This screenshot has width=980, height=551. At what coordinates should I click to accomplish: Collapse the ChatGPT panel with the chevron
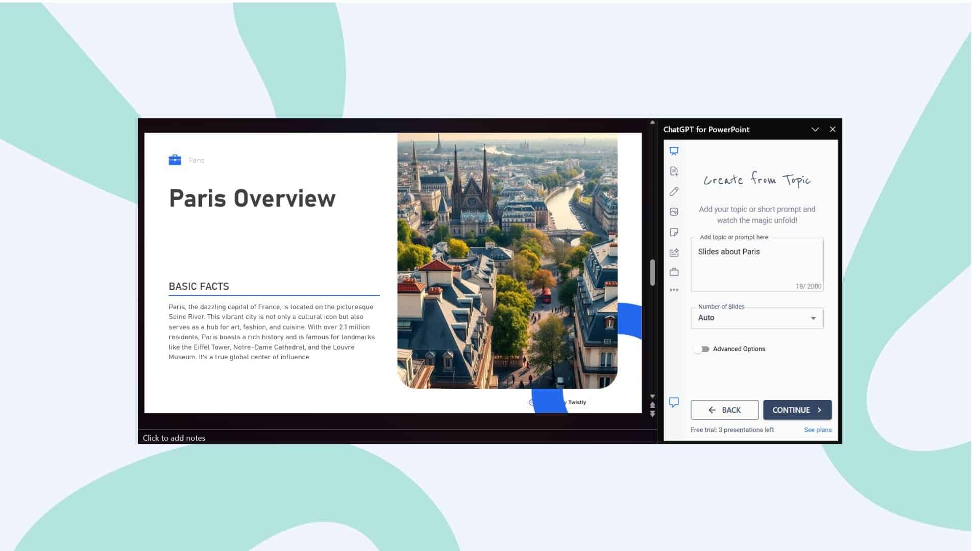816,129
